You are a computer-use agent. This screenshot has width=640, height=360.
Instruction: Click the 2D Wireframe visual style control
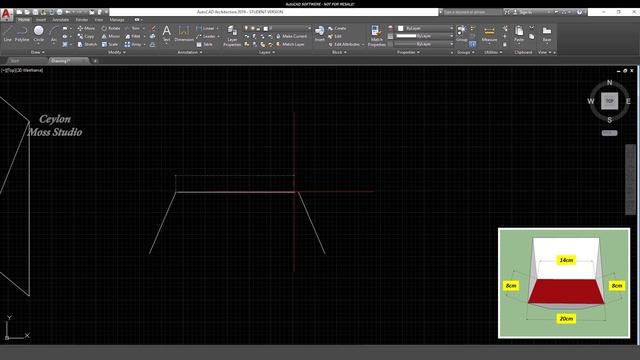tap(30, 70)
